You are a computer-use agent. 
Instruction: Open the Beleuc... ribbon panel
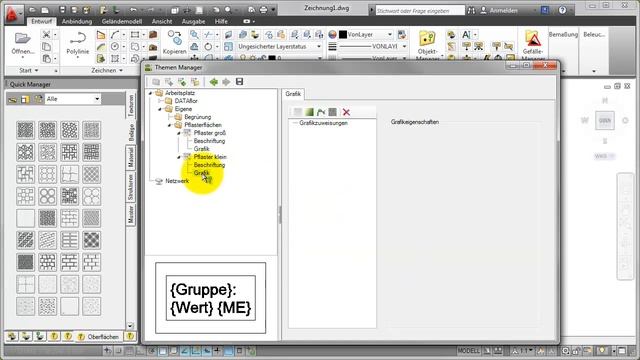pos(594,35)
